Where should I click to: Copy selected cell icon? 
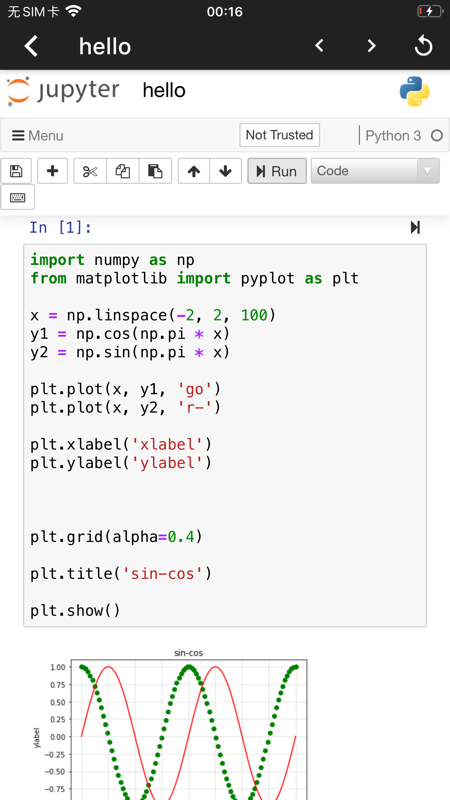point(122,171)
